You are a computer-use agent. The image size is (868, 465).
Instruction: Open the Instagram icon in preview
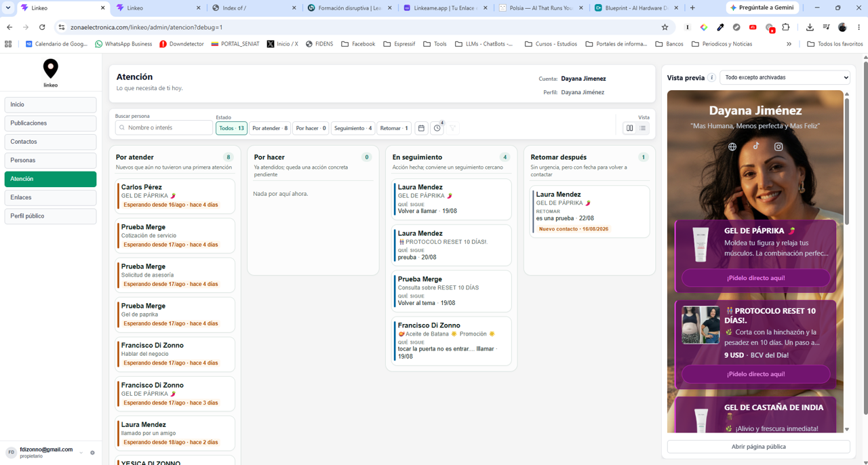pyautogui.click(x=778, y=146)
